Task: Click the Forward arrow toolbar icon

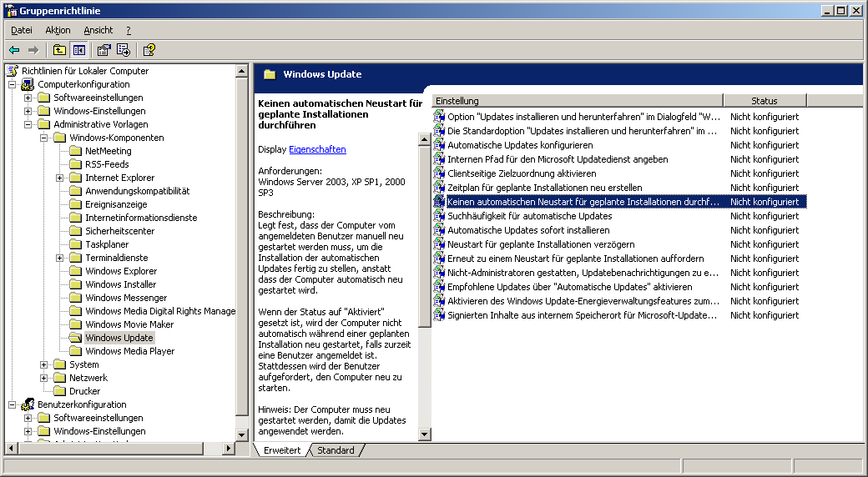Action: 33,50
